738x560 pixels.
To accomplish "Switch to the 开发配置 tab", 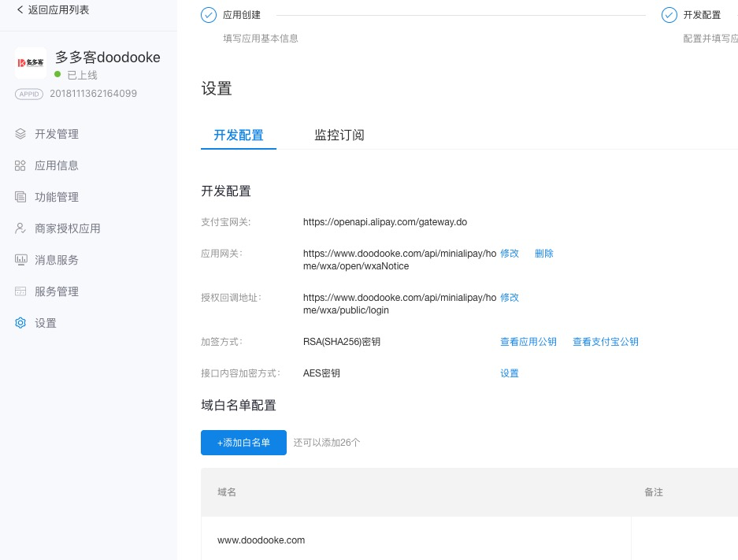I will pos(239,135).
